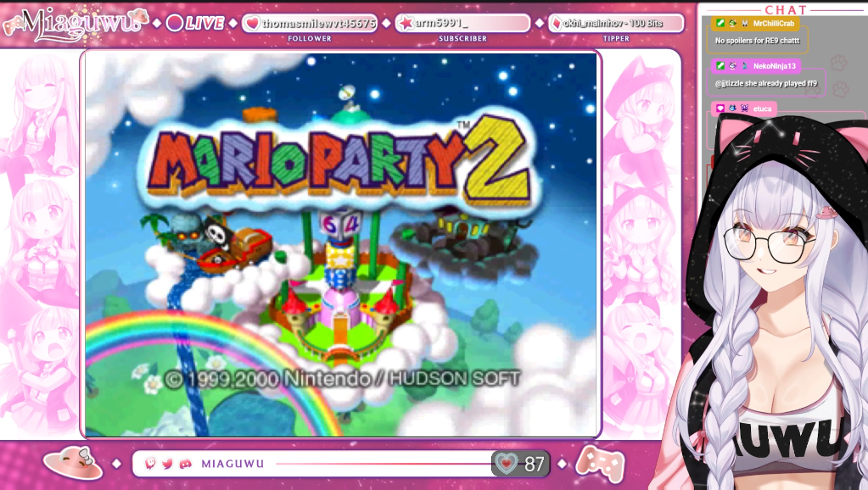Click the pink slime hat mascot icon

pos(73,462)
